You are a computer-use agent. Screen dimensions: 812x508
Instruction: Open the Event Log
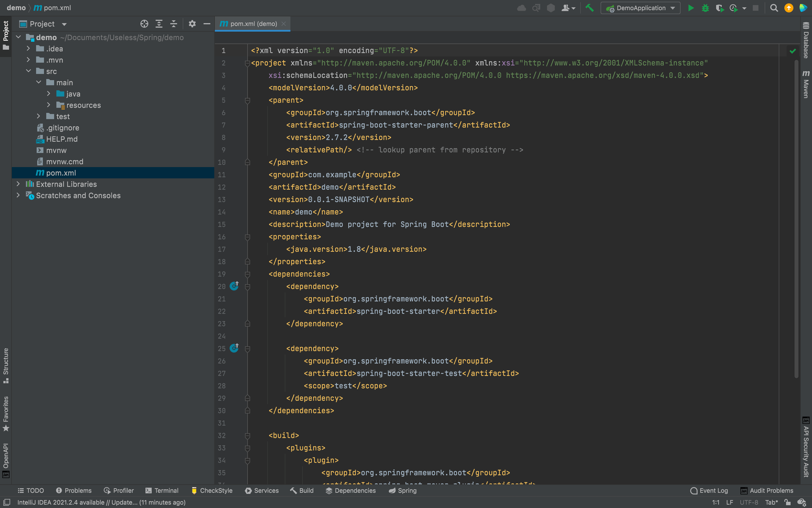point(709,491)
